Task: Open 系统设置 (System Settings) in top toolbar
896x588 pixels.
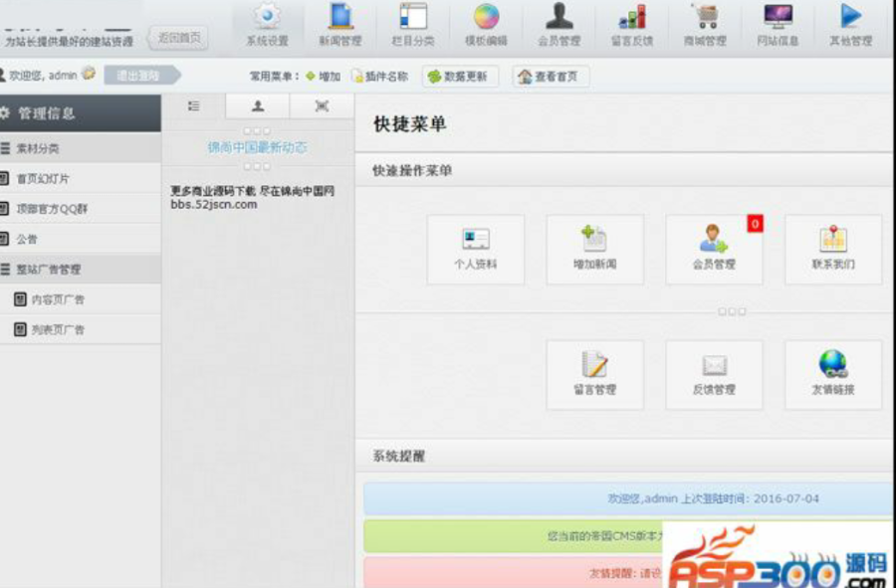Action: [267, 25]
